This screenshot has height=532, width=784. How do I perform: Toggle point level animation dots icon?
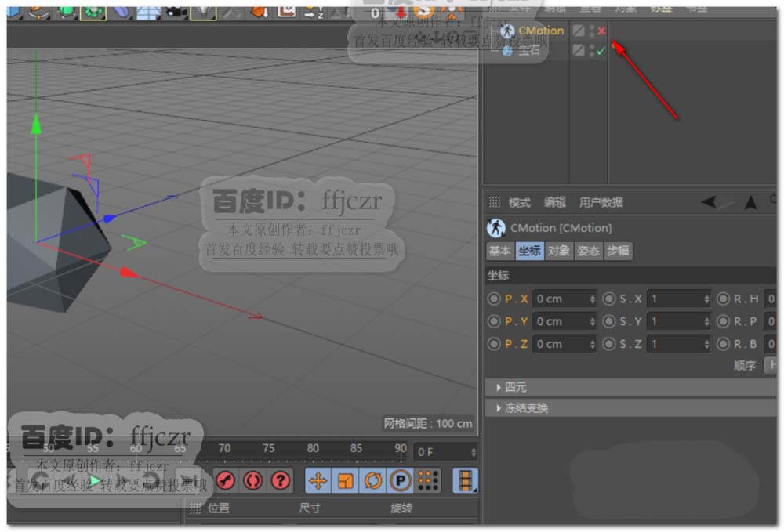428,480
